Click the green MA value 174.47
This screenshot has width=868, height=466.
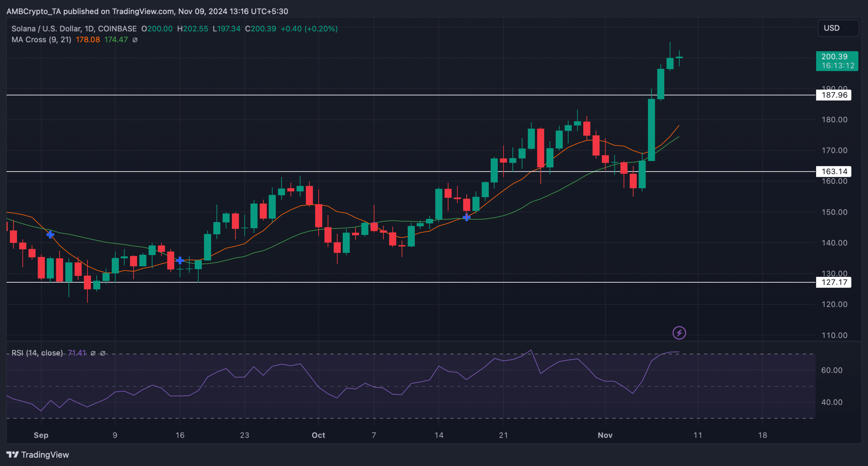[116, 40]
